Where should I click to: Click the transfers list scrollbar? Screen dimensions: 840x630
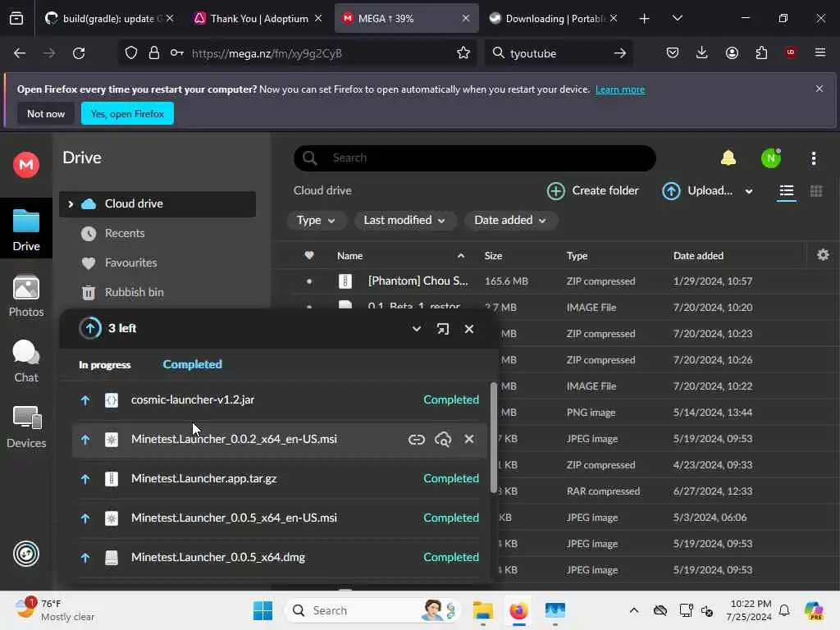(x=493, y=438)
